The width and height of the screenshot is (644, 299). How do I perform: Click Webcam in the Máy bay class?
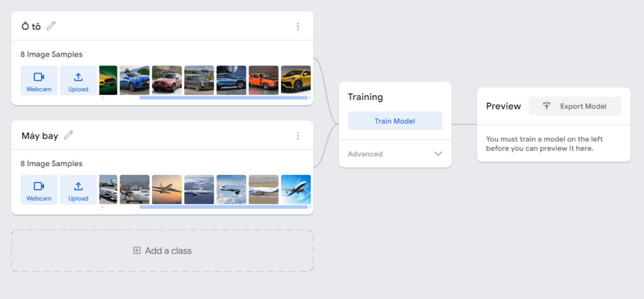tap(39, 189)
